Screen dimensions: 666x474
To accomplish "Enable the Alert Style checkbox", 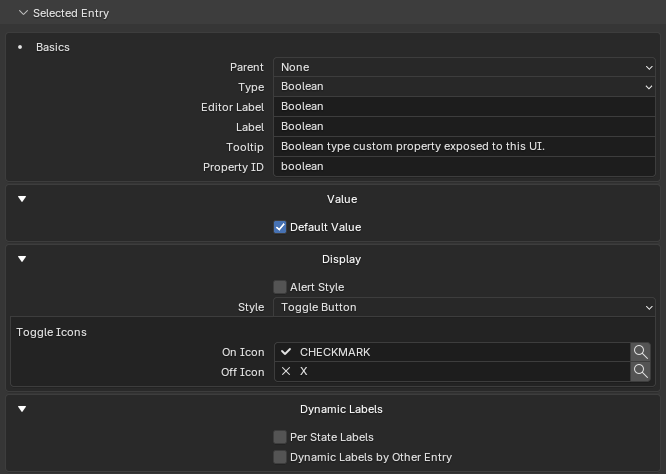I will 280,287.
